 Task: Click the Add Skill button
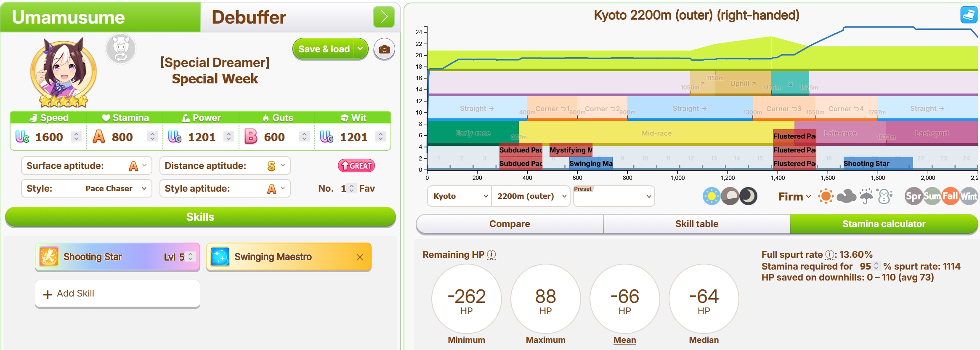tap(117, 294)
